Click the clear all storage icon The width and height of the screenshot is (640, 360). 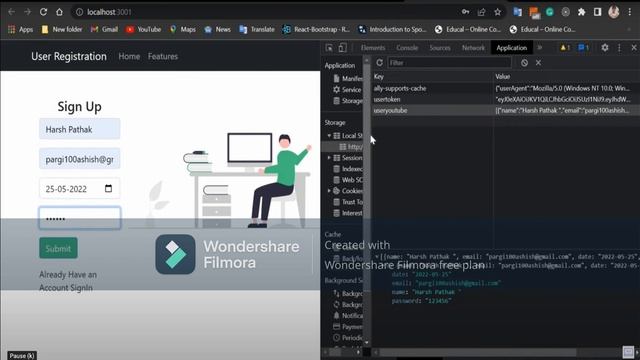[524, 62]
